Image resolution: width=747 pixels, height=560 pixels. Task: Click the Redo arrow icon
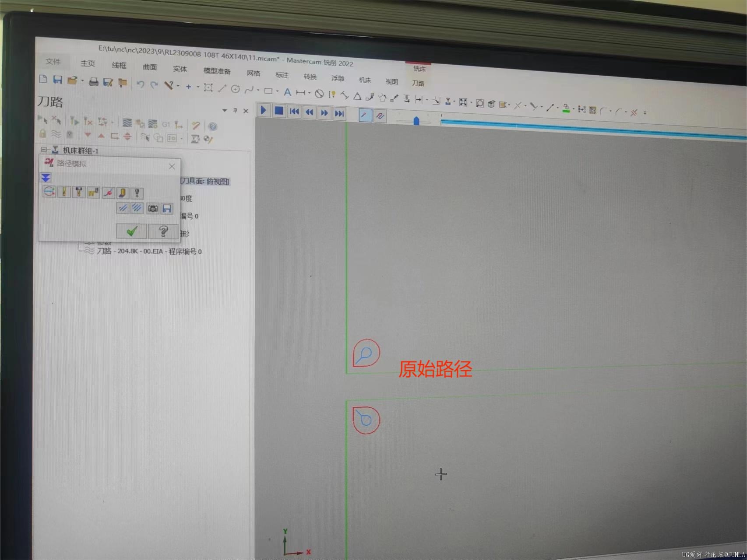[154, 84]
